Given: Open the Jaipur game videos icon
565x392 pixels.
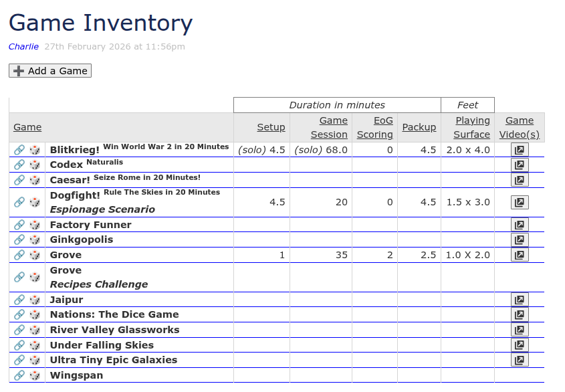Looking at the screenshot, I should [520, 300].
